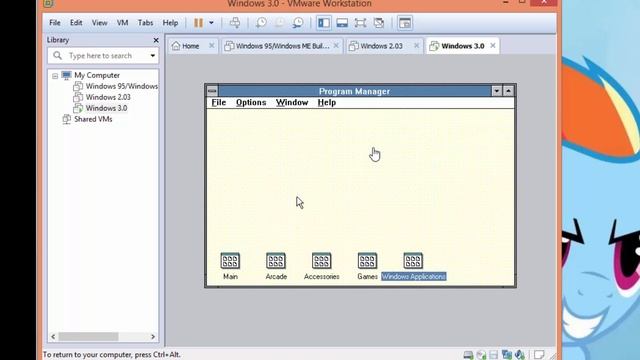640x360 pixels.
Task: Toggle the library sidebar view icon
Action: click(x=324, y=23)
